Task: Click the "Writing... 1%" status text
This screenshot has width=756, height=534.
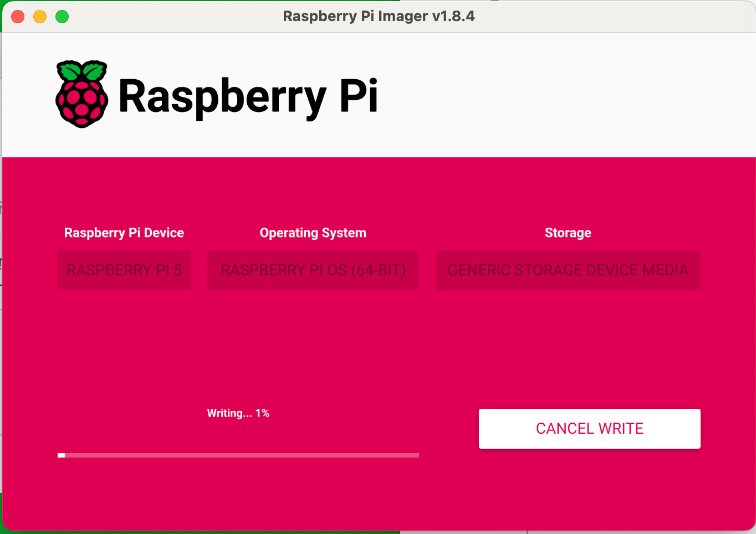Action: click(x=238, y=413)
